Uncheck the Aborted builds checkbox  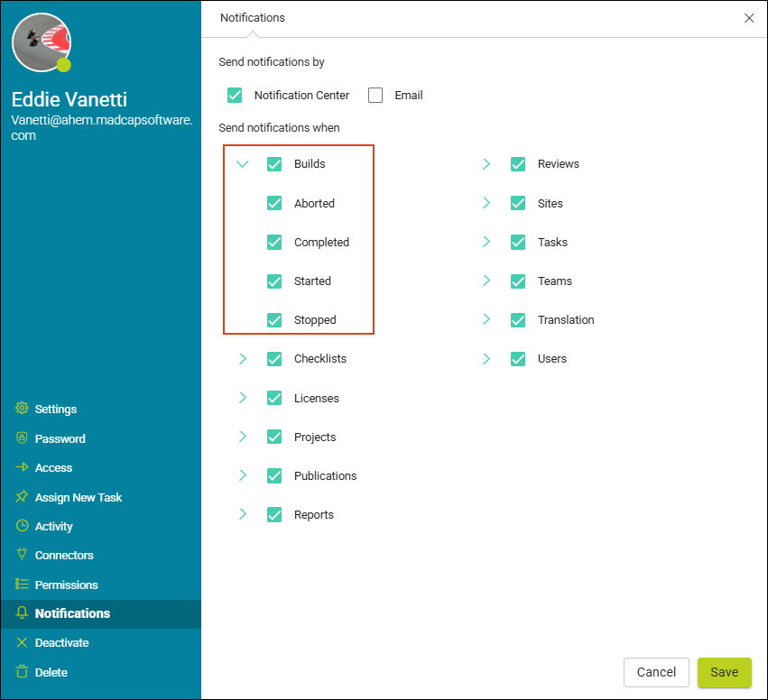[274, 203]
